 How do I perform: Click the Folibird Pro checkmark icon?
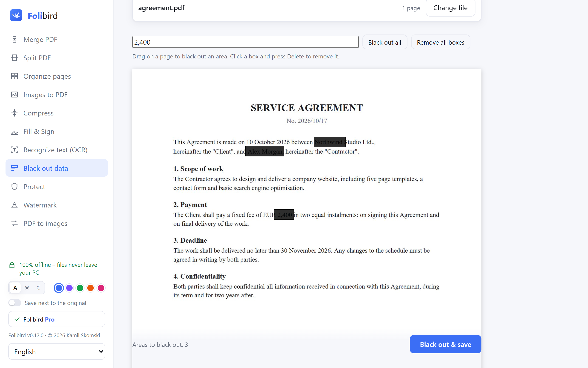pyautogui.click(x=17, y=319)
